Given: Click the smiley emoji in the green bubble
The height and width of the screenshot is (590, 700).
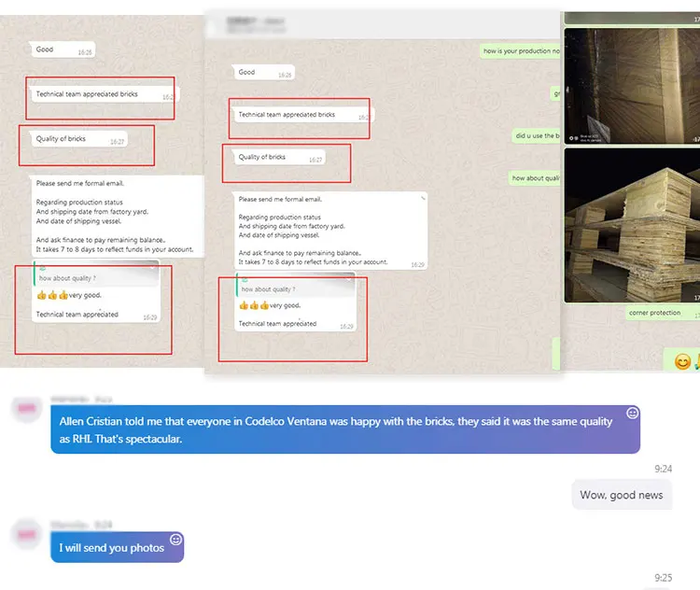Looking at the screenshot, I should (x=682, y=361).
